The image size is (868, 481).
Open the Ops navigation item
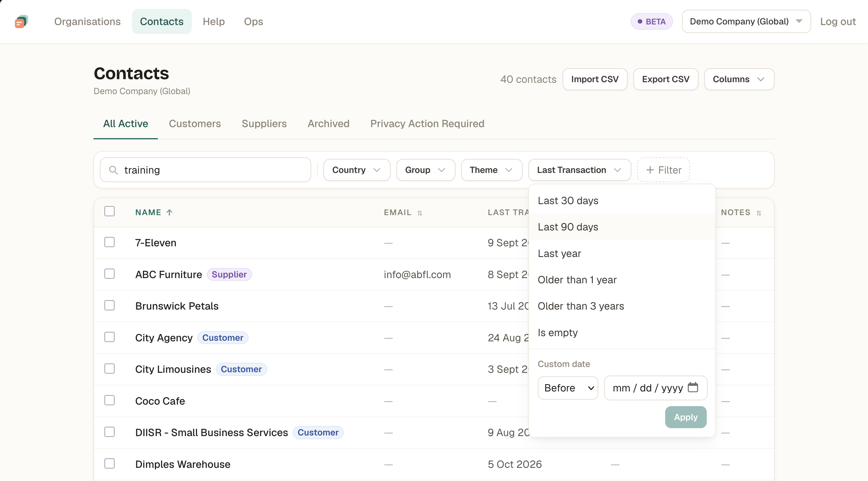point(253,22)
